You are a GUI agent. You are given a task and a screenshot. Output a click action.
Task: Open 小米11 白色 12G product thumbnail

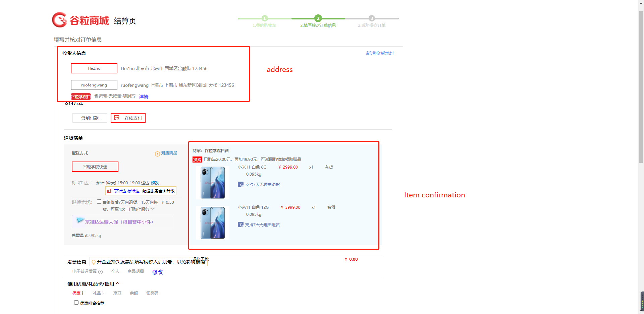(x=213, y=223)
